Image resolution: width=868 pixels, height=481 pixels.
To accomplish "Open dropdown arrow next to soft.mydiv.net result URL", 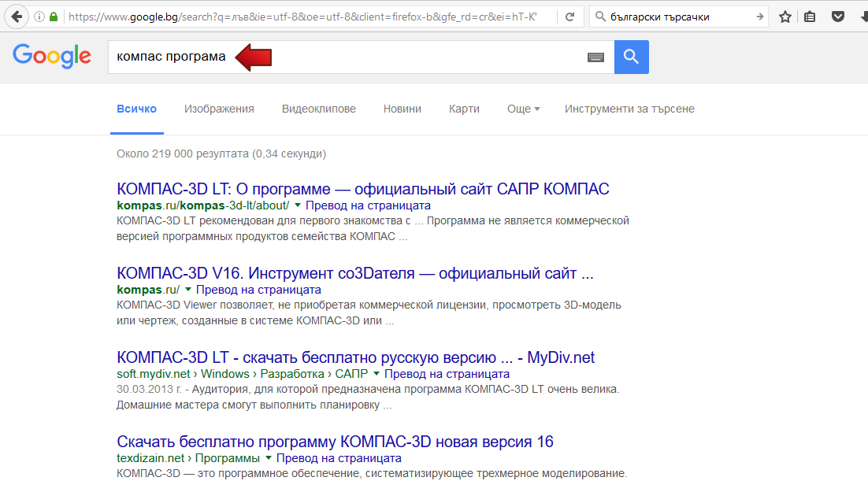I will point(377,374).
